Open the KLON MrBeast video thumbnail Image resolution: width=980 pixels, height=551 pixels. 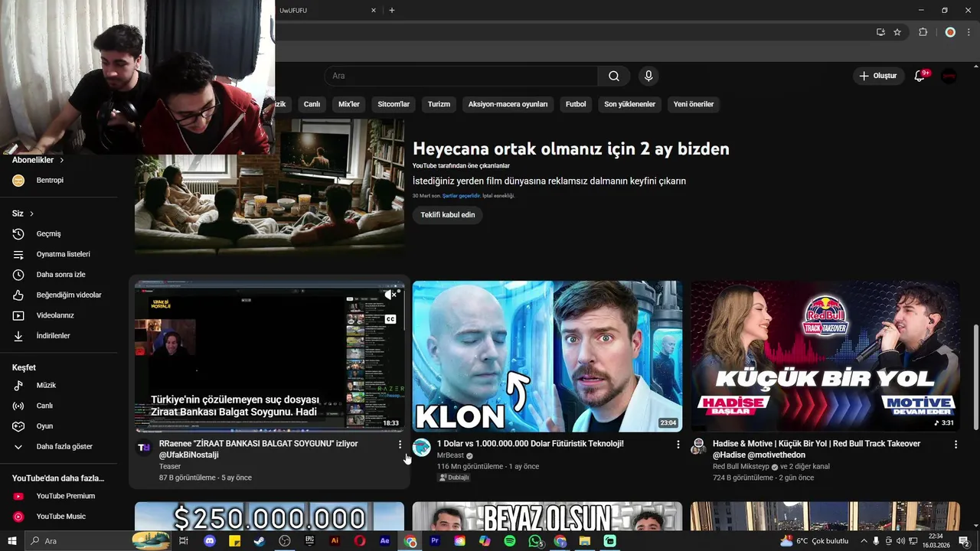[x=547, y=356]
